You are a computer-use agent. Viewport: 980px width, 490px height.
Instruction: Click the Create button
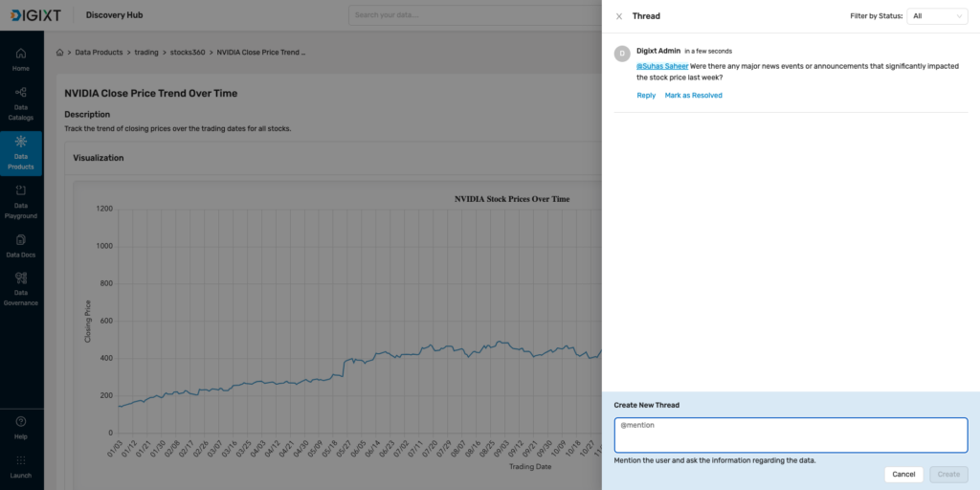tap(948, 475)
